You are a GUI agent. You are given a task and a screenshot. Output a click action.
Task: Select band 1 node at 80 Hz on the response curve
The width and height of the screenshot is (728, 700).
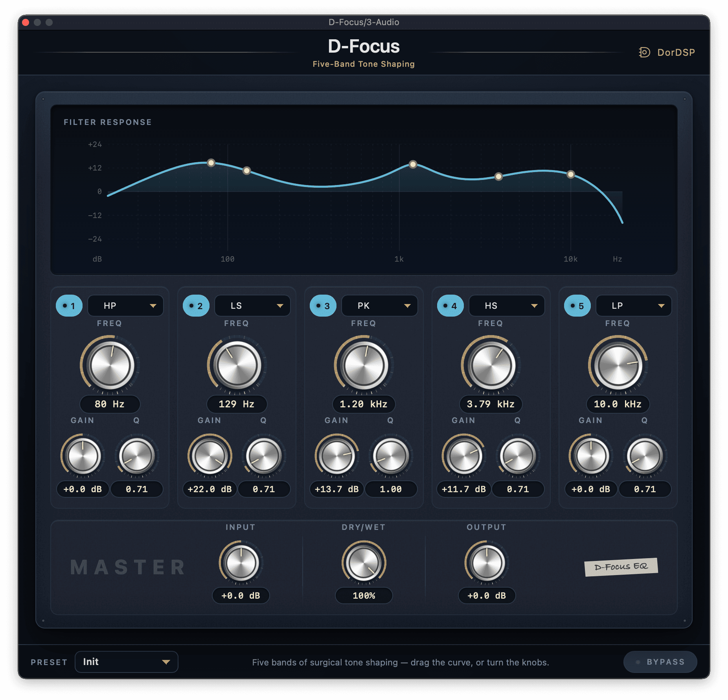pyautogui.click(x=211, y=163)
